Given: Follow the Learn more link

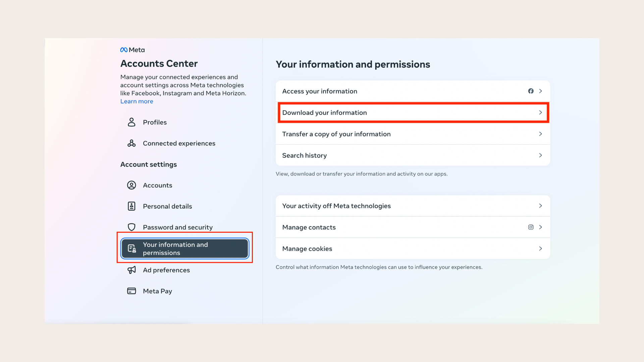Looking at the screenshot, I should pos(137,101).
